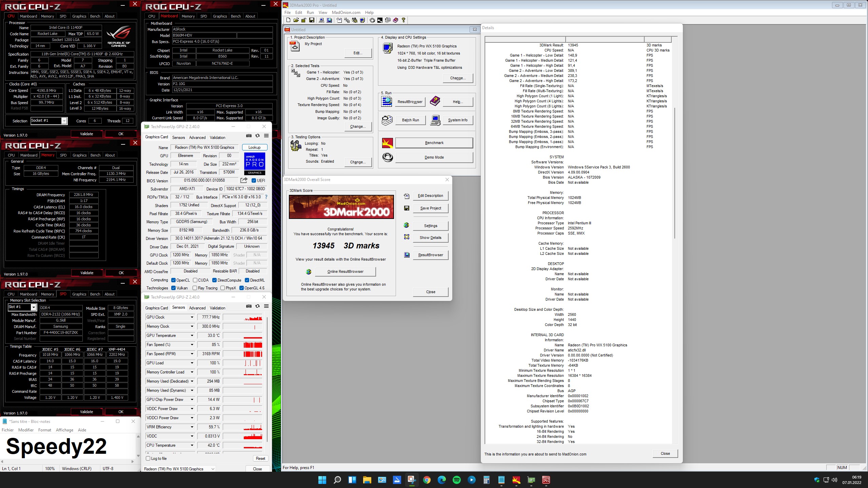
Task: Switch to the Bench tab in top-left CPU-Z
Action: pyautogui.click(x=95, y=16)
